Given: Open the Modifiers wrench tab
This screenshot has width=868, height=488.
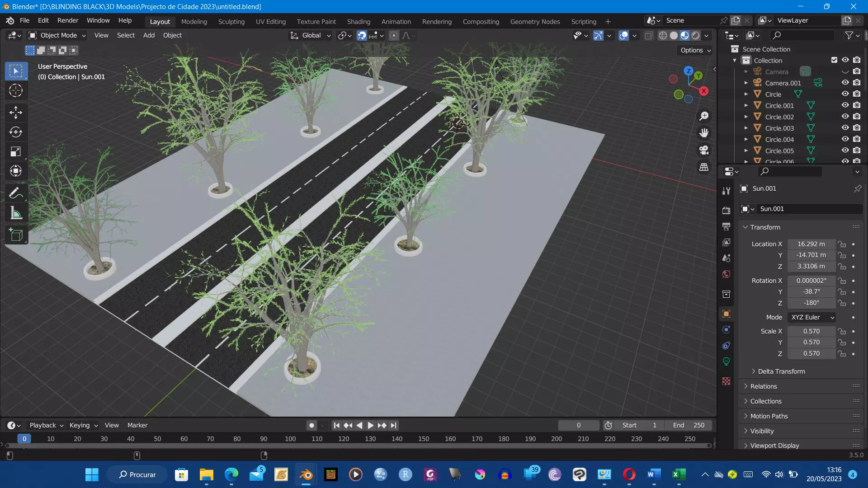Looking at the screenshot, I should (x=726, y=191).
